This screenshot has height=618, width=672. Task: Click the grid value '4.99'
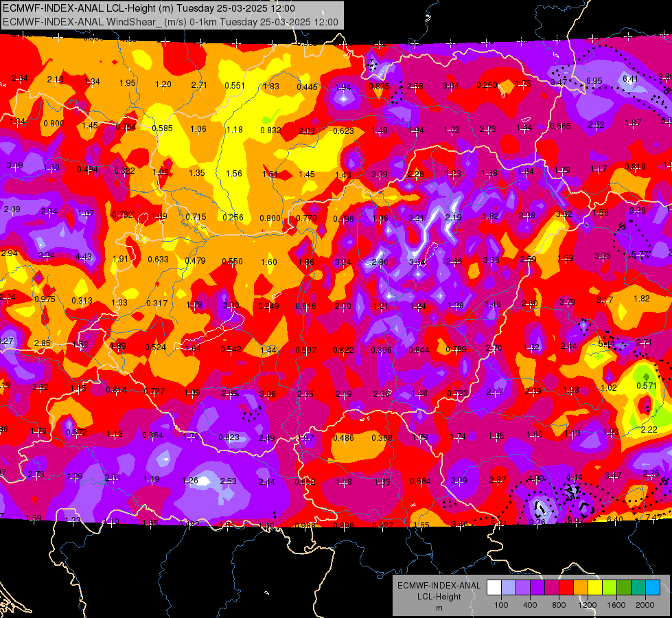click(x=535, y=478)
